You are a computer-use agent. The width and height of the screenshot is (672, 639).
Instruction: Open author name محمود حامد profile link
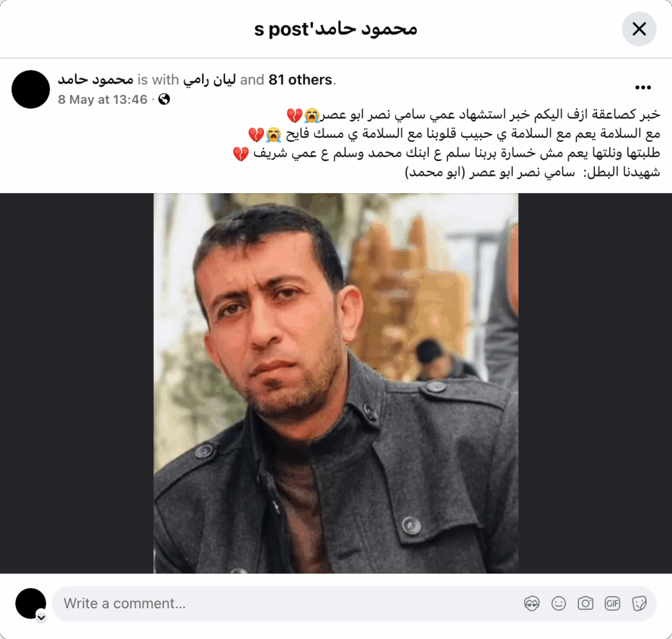click(96, 79)
